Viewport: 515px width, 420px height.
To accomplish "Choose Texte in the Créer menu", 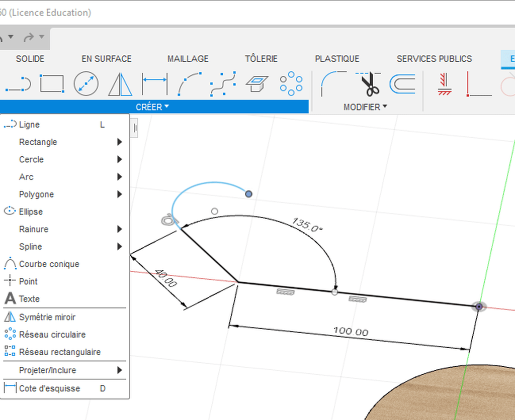I will [65, 298].
